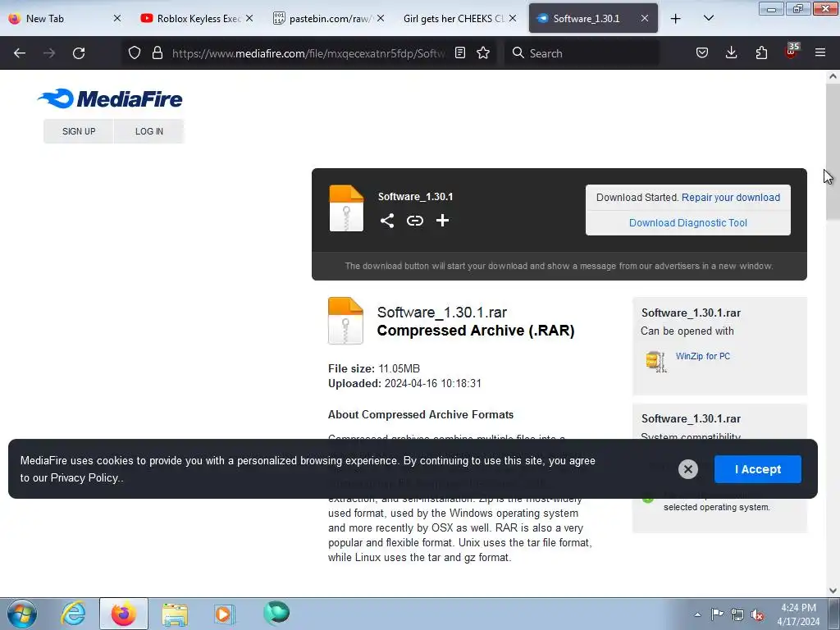The height and width of the screenshot is (630, 840).
Task: Show site security padlock info
Action: (x=157, y=52)
